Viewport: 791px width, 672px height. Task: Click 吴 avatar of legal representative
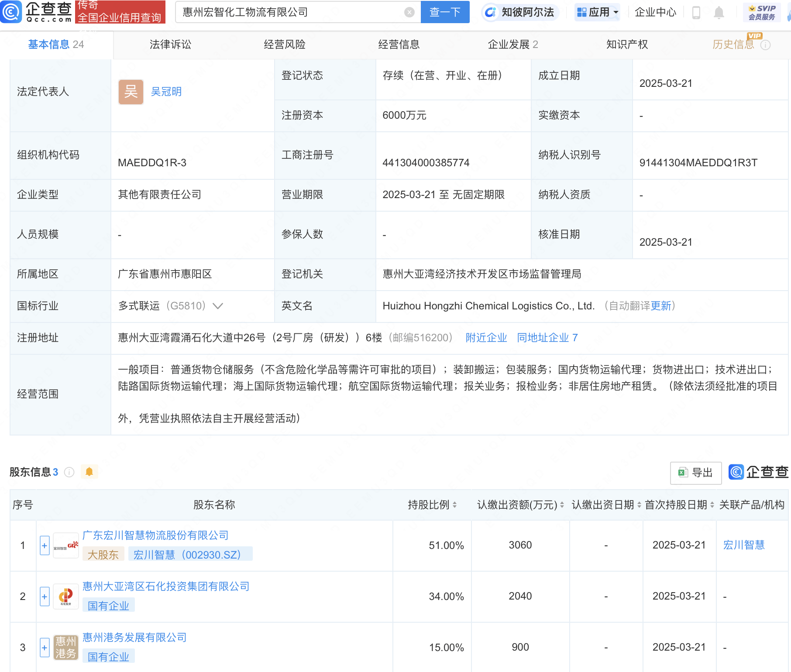coord(131,92)
